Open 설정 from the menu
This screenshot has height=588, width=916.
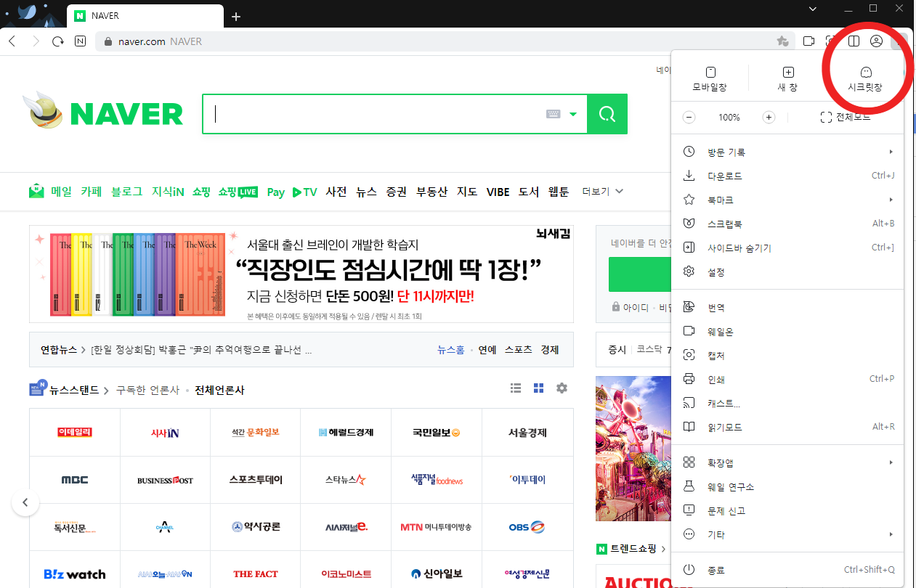[788, 271]
